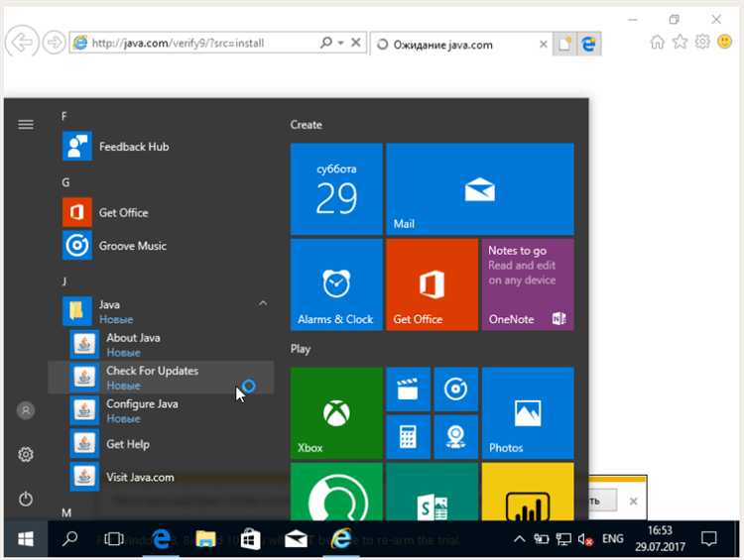744x560 pixels.
Task: Collapse the Java folder chevron
Action: pos(263,303)
